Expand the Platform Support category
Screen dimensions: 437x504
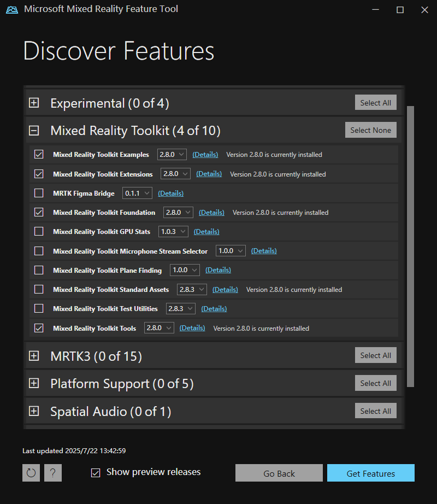click(x=34, y=383)
